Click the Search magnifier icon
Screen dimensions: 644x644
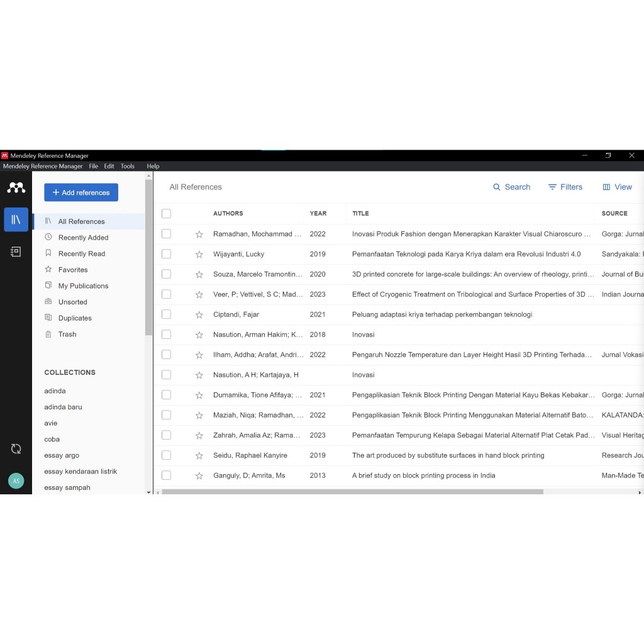pyautogui.click(x=497, y=187)
